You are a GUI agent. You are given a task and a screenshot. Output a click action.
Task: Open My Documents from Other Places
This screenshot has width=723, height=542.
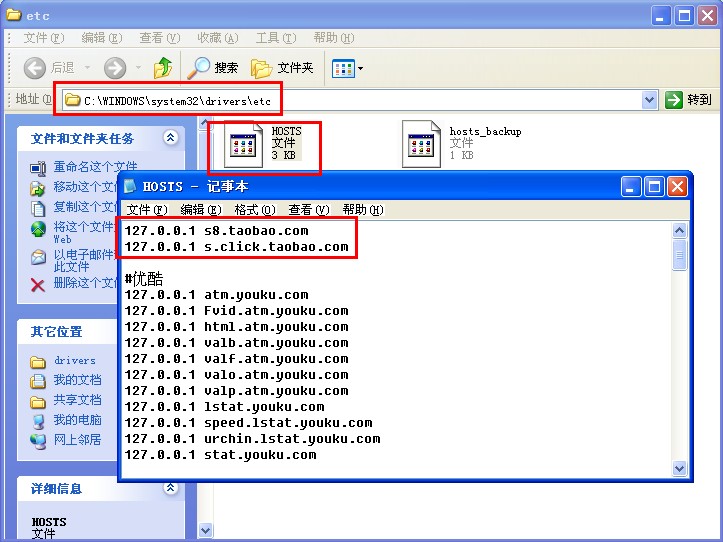(x=77, y=380)
